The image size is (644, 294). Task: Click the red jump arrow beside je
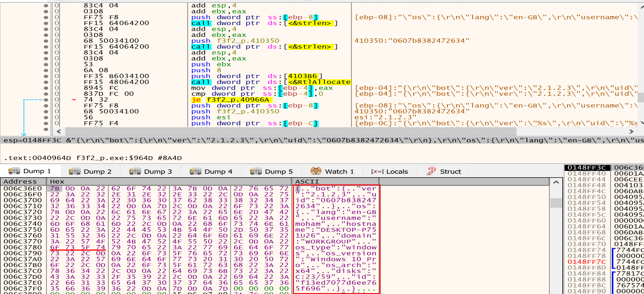point(74,100)
